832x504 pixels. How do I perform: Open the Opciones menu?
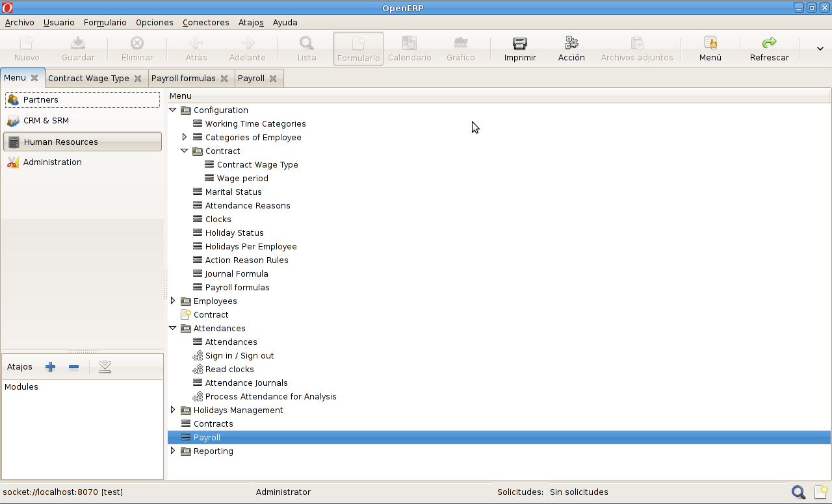155,22
